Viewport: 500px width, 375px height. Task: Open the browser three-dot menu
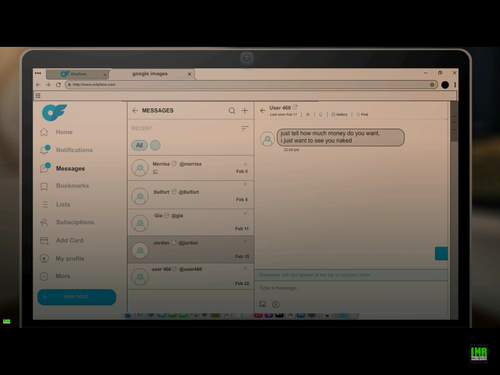click(455, 85)
